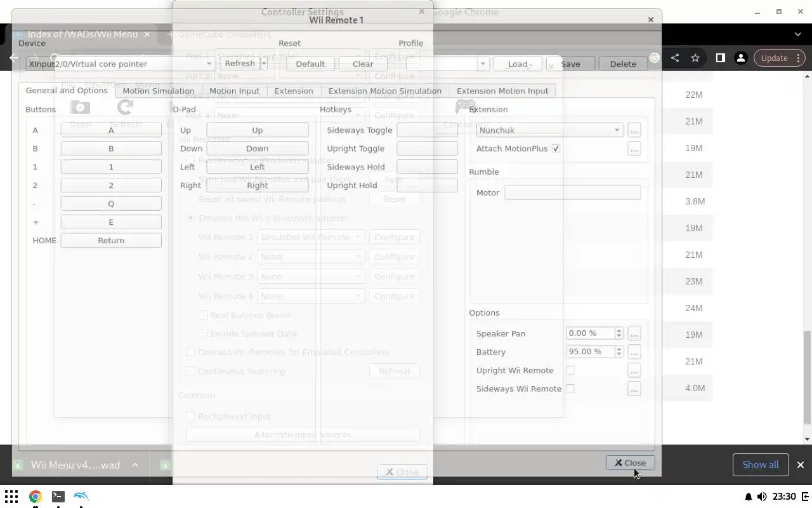812x508 pixels.
Task: Open Sideways Wii Remote advanced settings button
Action: click(x=634, y=389)
